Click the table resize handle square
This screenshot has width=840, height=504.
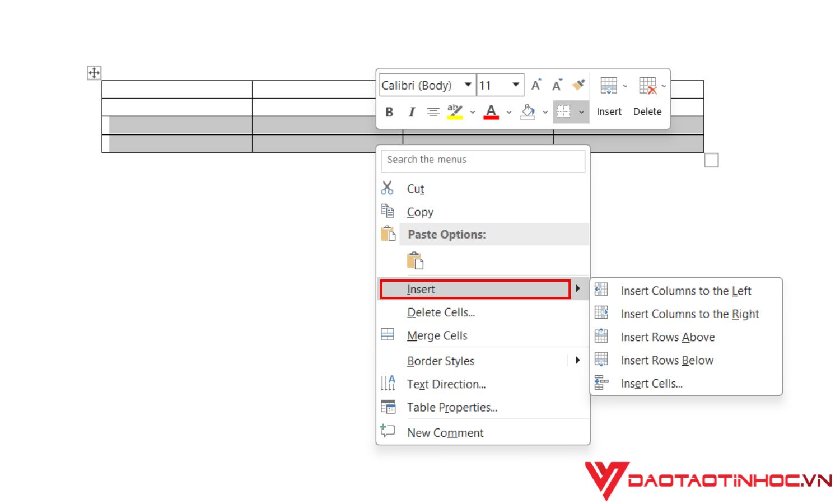(711, 160)
